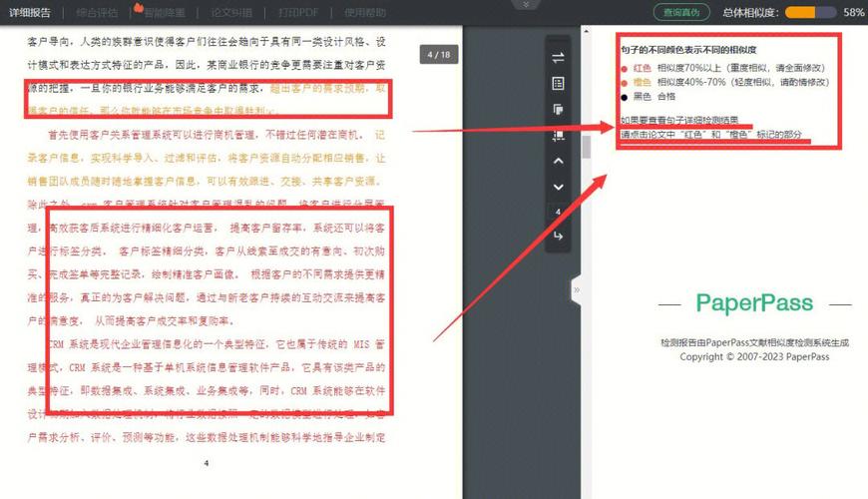This screenshot has height=499, width=868.
Task: Click the scroll-up arrow of right panel
Action: click(587, 32)
